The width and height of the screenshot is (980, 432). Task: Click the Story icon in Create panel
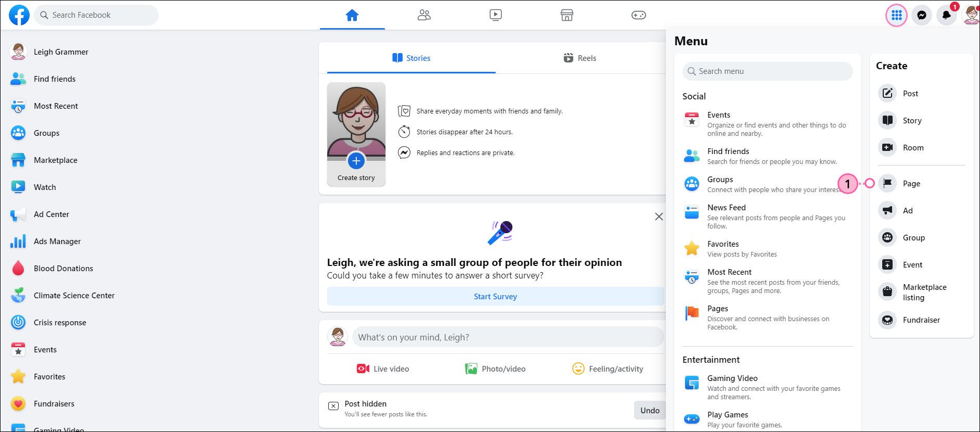click(887, 120)
